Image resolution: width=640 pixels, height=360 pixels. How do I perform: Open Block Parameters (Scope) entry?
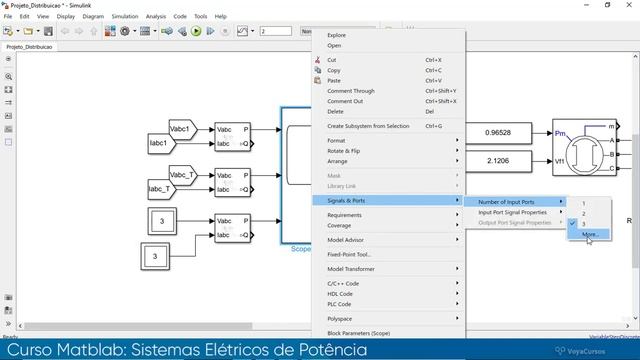click(x=389, y=333)
